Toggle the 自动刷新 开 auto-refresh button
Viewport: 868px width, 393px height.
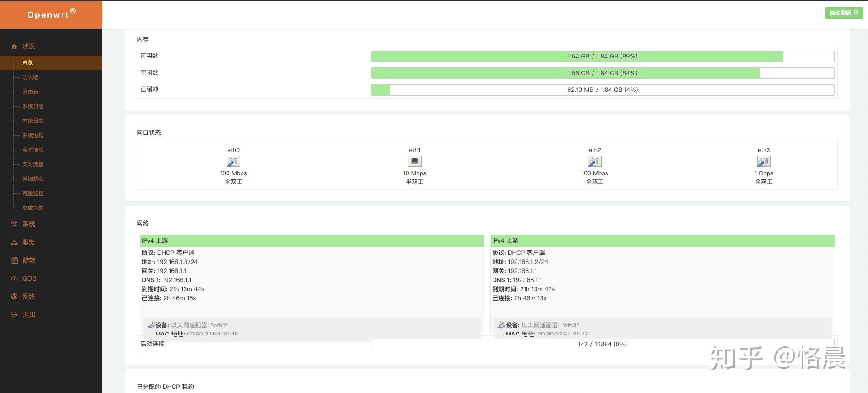pyautogui.click(x=844, y=13)
